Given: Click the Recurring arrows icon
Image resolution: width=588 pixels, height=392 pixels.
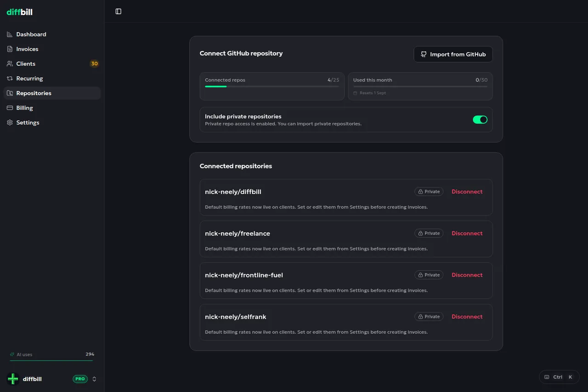Looking at the screenshot, I should coord(10,79).
